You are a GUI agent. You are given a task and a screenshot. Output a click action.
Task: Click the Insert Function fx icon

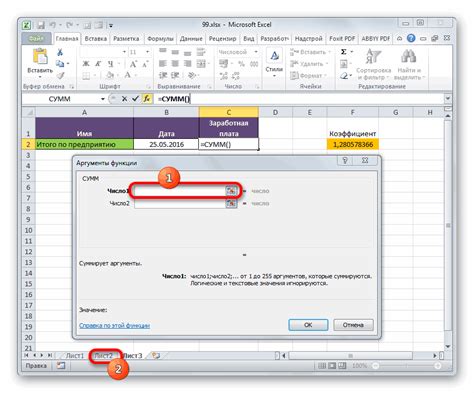click(147, 99)
